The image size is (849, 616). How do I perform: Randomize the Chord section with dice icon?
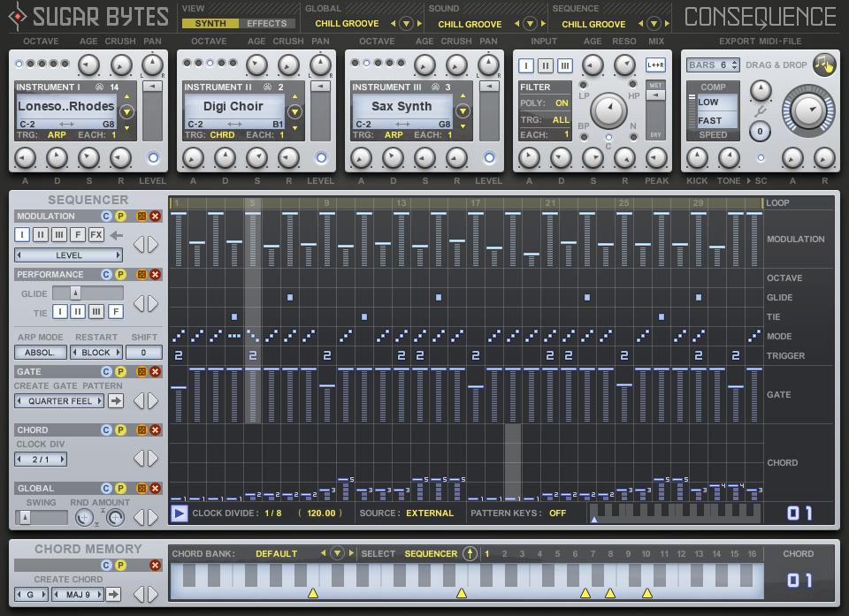coord(141,430)
